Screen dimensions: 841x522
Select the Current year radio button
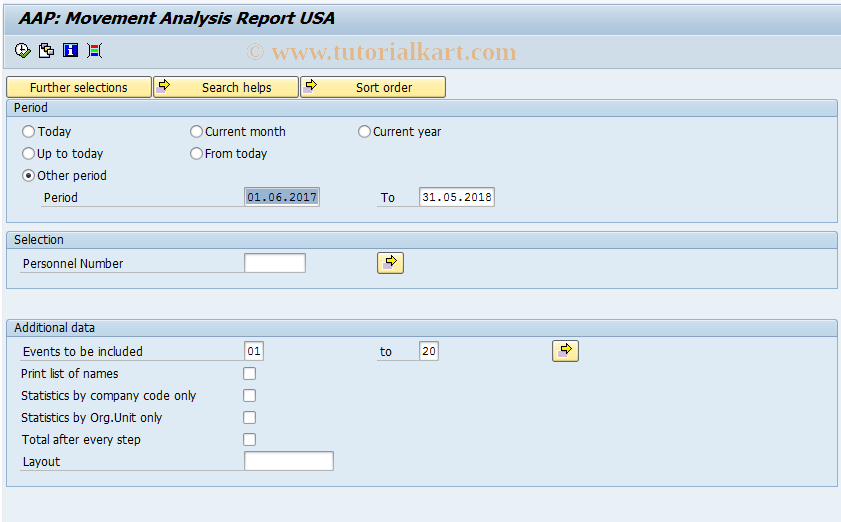(364, 131)
